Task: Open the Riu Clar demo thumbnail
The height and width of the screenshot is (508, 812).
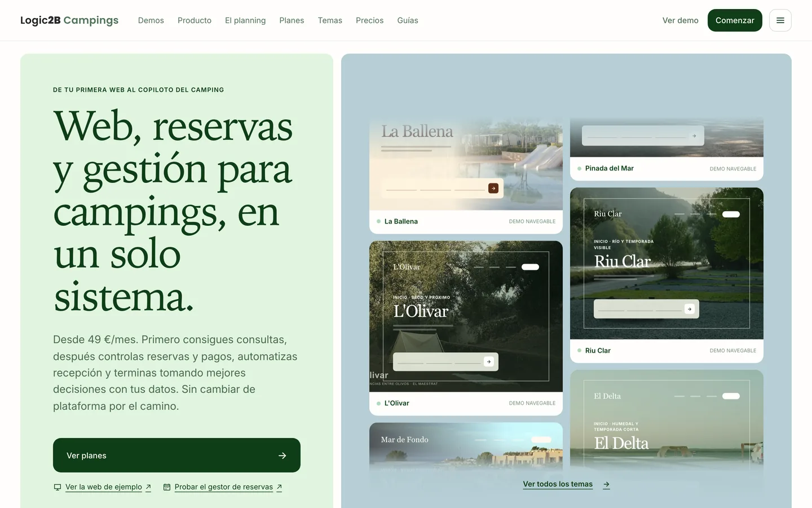Action: 667,264
